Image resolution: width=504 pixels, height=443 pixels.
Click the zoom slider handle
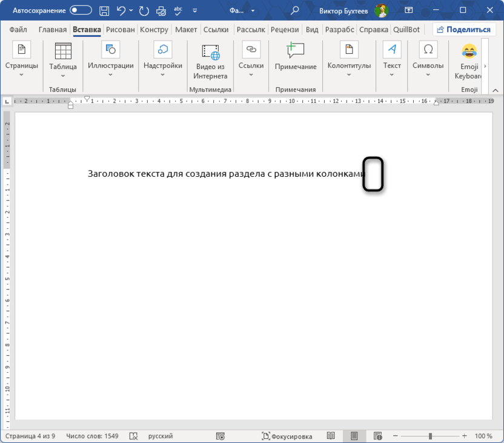coord(430,436)
